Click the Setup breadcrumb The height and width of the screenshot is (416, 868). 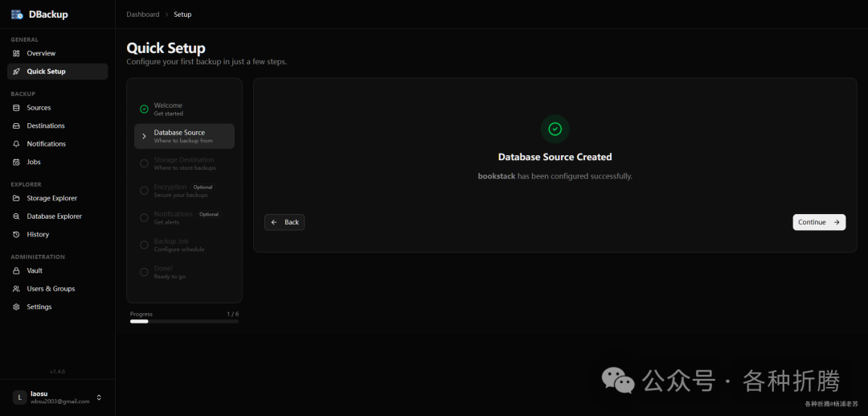point(182,14)
